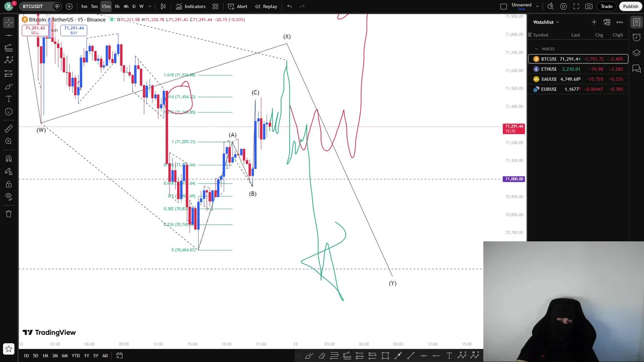Expand the timeframe interval dropdown
The width and height of the screenshot is (644, 362).
point(149,7)
